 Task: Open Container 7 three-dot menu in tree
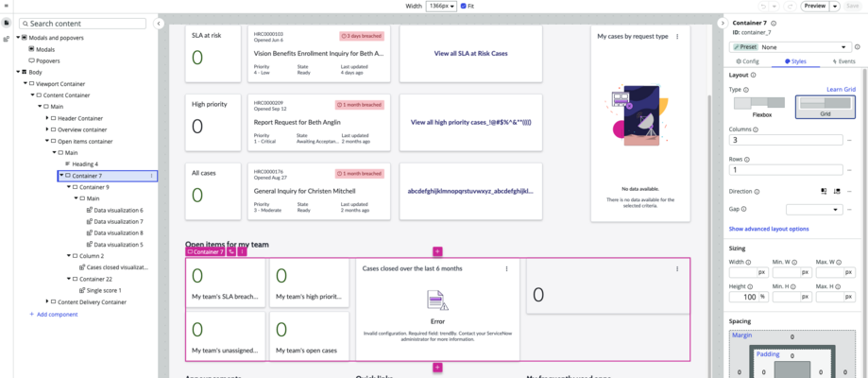point(152,176)
